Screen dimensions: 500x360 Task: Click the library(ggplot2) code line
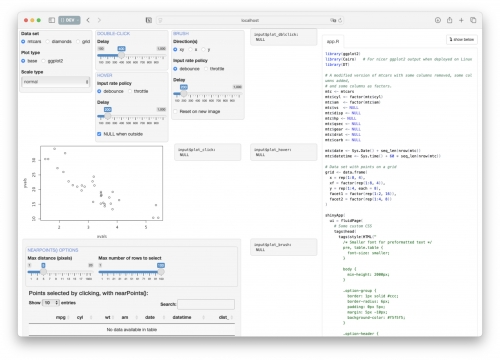point(343,54)
